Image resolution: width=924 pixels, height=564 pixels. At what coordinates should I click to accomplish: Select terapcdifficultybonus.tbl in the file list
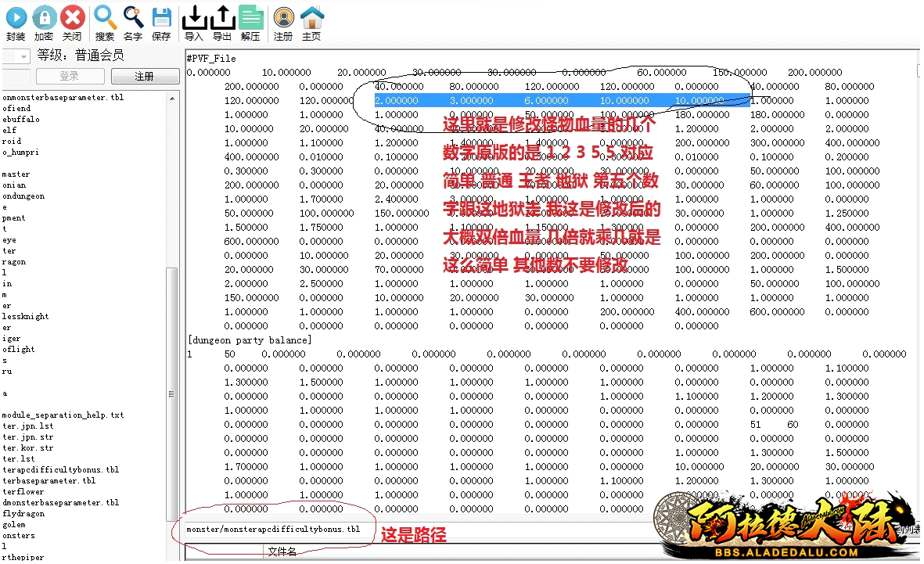pyautogui.click(x=61, y=470)
